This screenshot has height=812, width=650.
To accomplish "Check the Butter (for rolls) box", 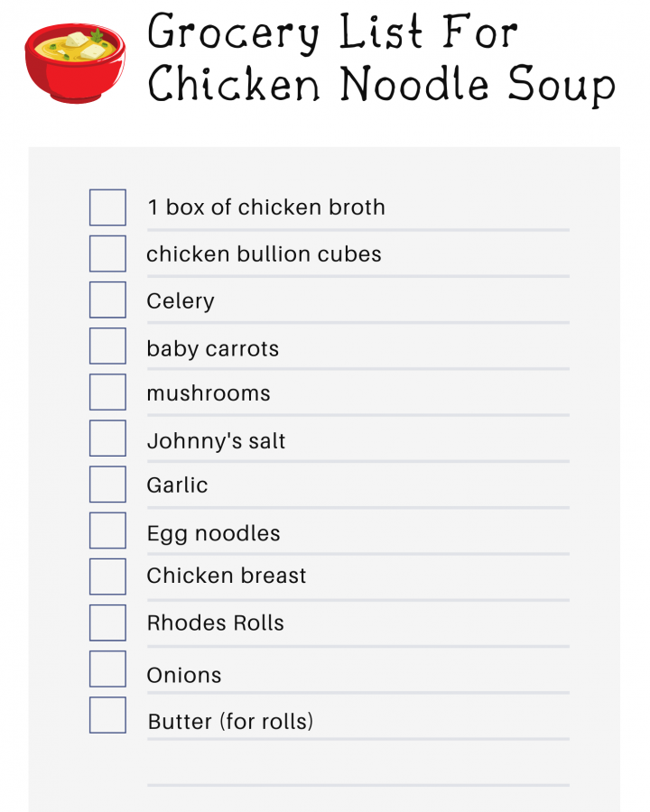I will pyautogui.click(x=107, y=715).
